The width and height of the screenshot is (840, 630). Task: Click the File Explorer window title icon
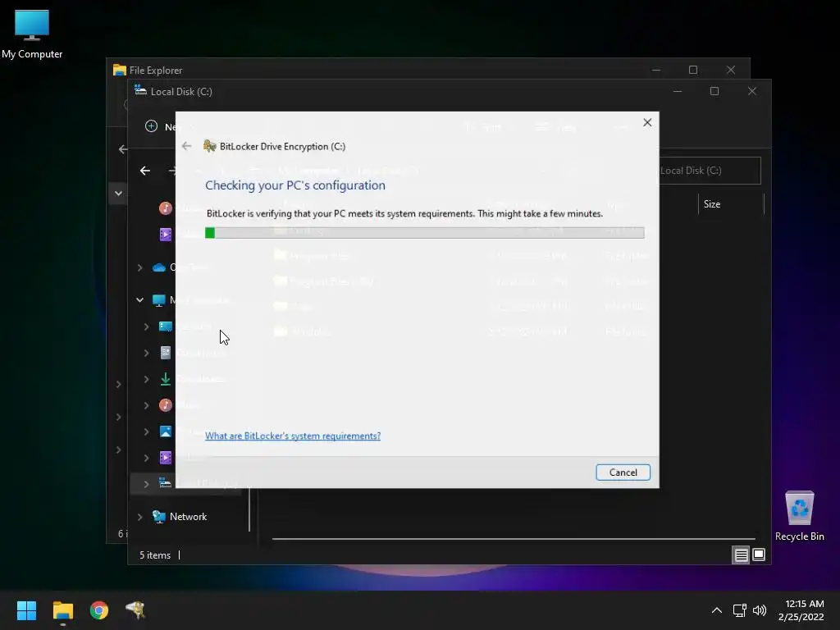pos(120,71)
